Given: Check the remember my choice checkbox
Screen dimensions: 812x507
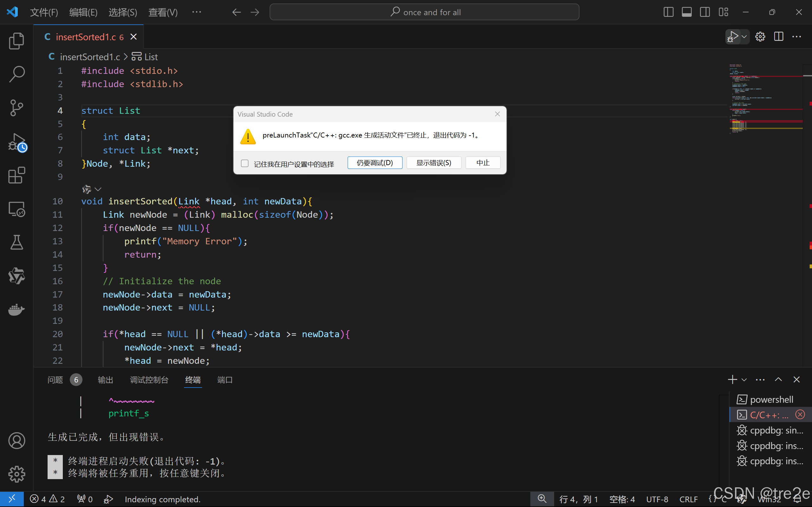Looking at the screenshot, I should point(245,163).
